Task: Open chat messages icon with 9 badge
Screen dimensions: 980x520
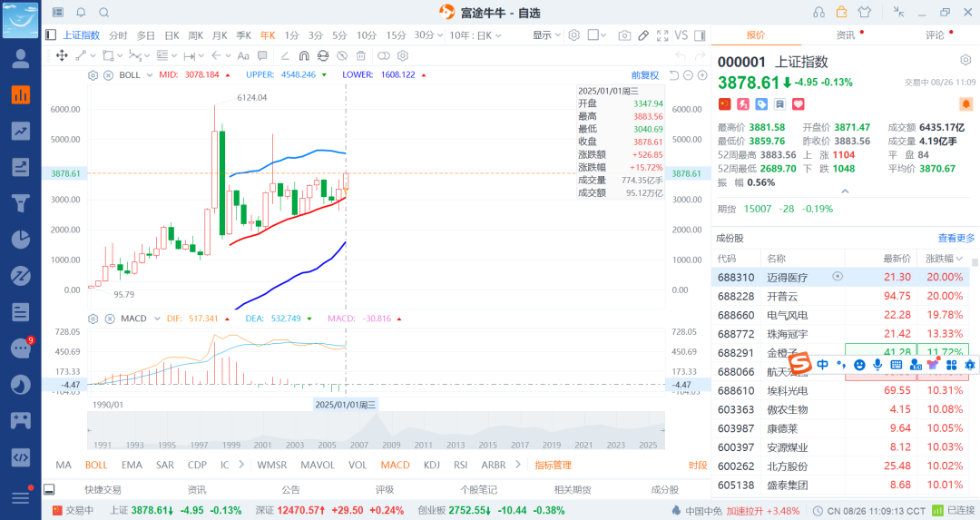Action: tap(21, 348)
